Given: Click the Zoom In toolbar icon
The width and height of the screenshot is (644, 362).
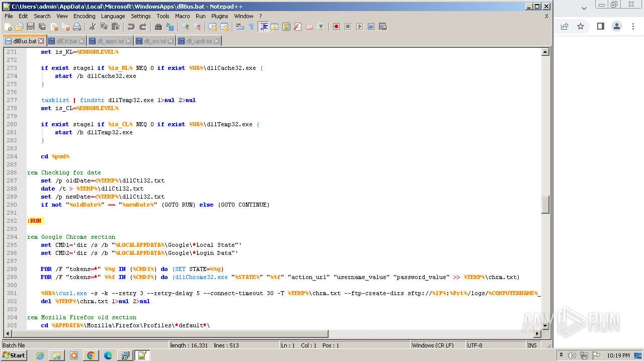Looking at the screenshot, I should 186,27.
